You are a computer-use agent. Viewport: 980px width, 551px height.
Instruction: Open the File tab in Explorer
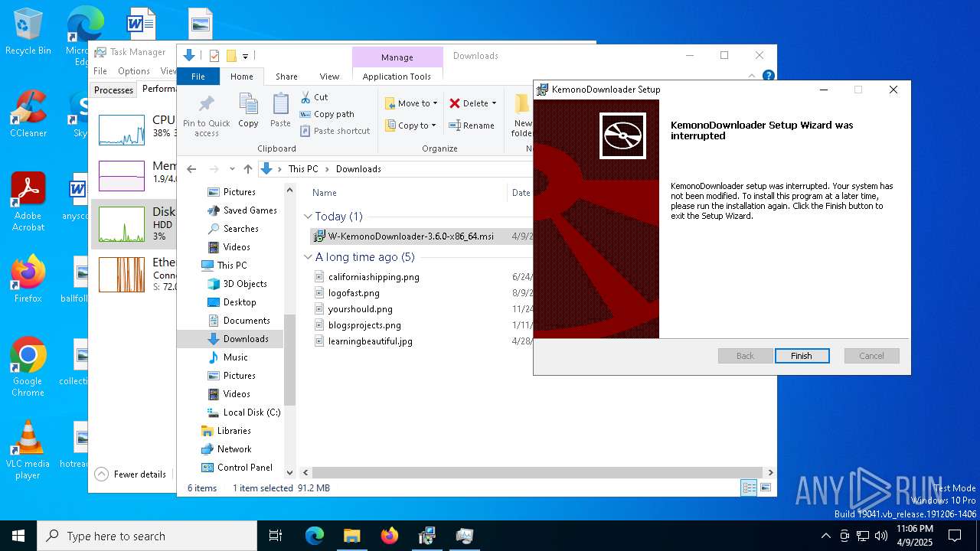pyautogui.click(x=198, y=77)
